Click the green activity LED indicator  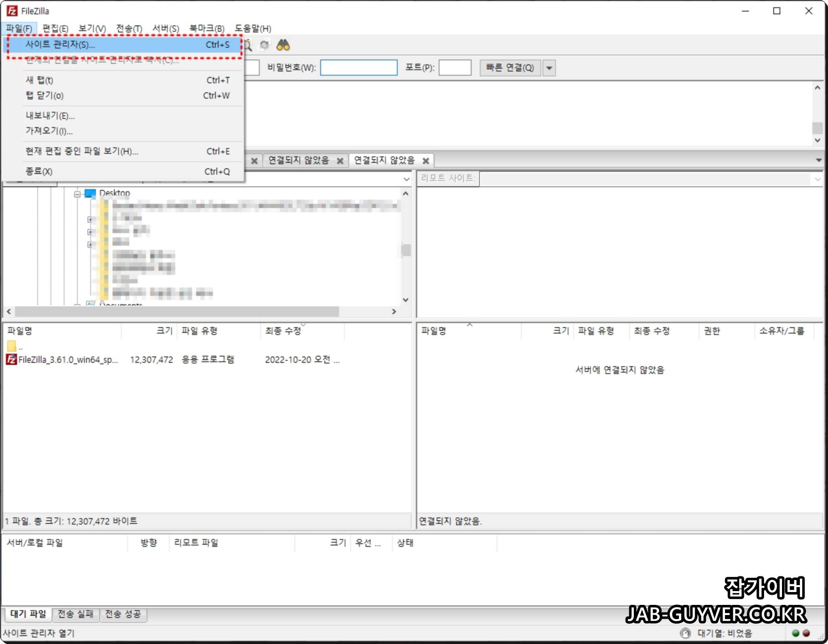pos(796,633)
